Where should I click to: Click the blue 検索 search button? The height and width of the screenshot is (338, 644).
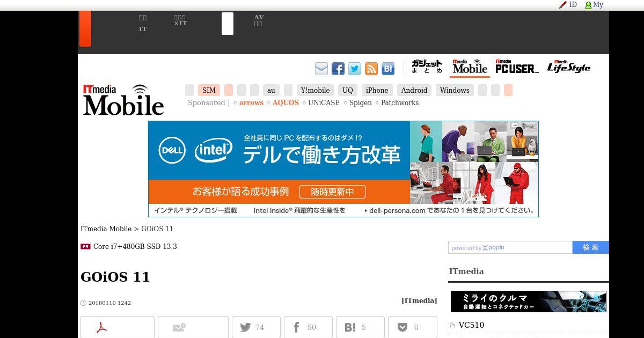point(591,247)
